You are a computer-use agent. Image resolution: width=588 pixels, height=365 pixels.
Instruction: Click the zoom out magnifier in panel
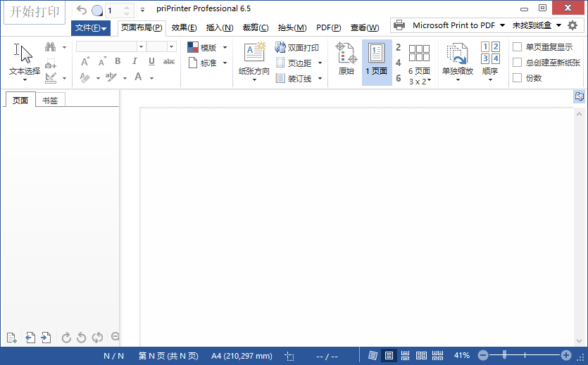point(115,337)
